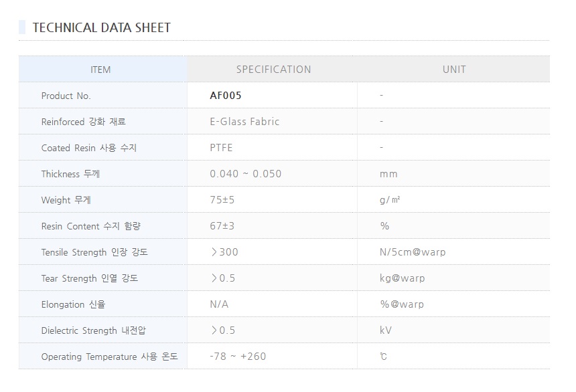The image size is (576, 392).
Task: Select the PTFE coated resin value
Action: (x=221, y=148)
